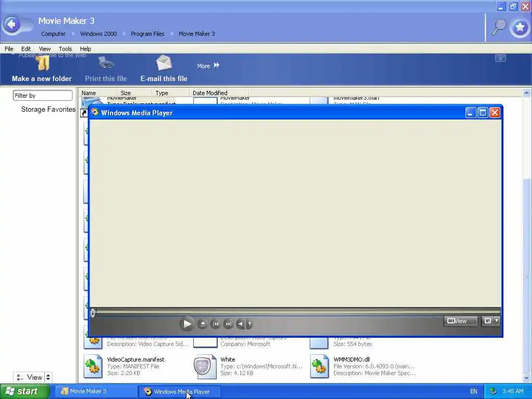This screenshot has height=399, width=532.
Task: Click the system tray network icon
Action: point(493,391)
